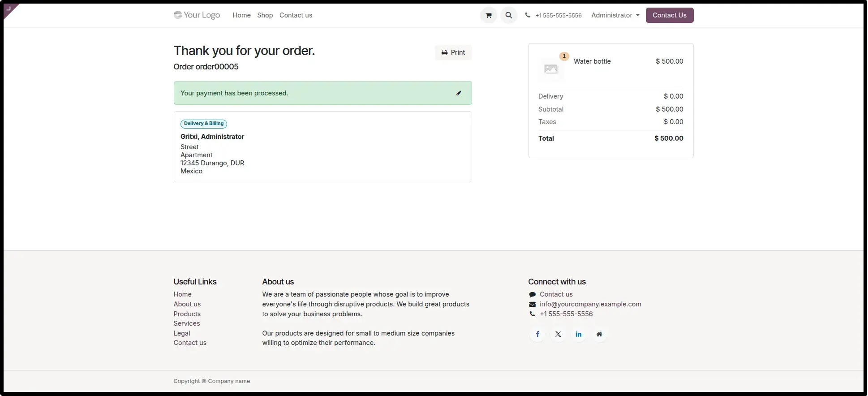Click the Subtotal $ 500.00 value
Screen dimensions: 868x396
click(x=670, y=109)
